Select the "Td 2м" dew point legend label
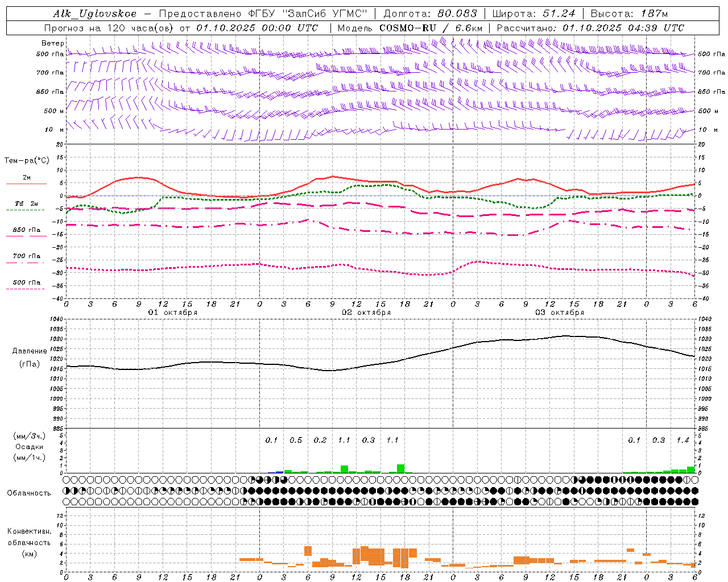728x582 pixels. pyautogui.click(x=27, y=203)
